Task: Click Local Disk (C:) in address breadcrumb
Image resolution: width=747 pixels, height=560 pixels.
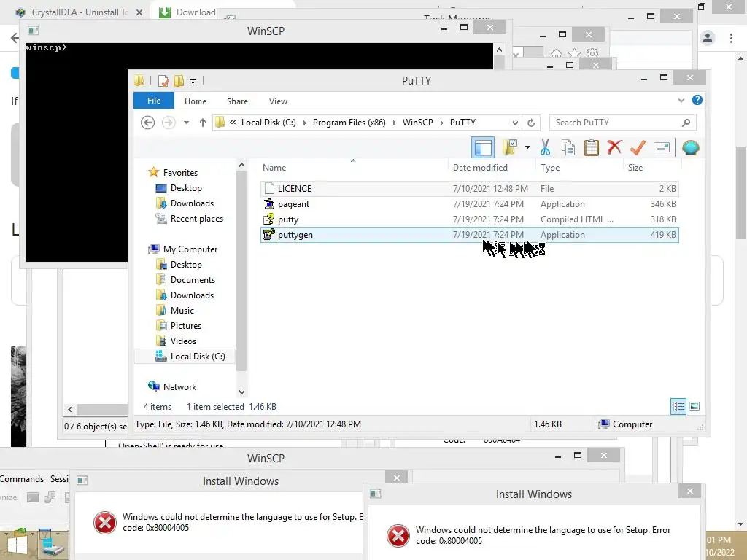Action: pyautogui.click(x=268, y=122)
